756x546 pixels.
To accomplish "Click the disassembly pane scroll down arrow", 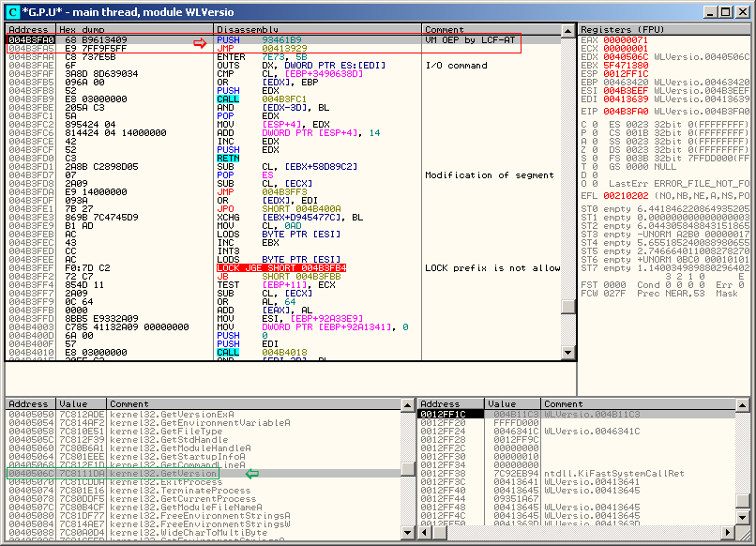I will pyautogui.click(x=568, y=353).
